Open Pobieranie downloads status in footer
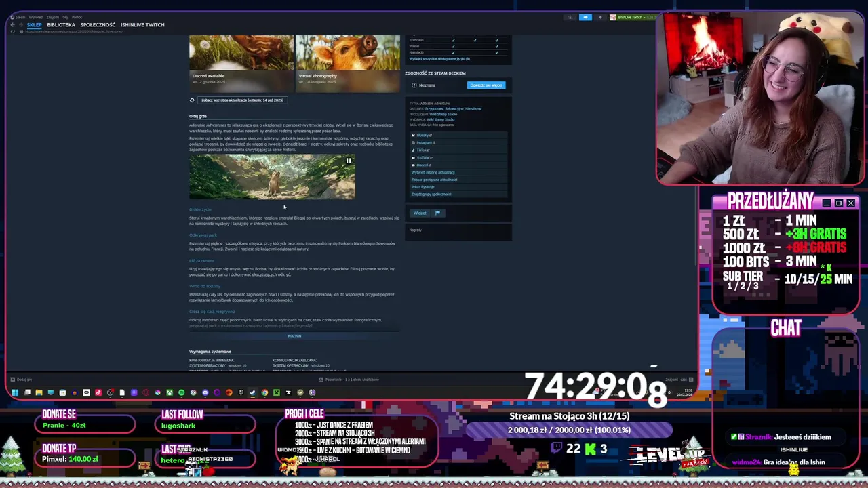This screenshot has height=488, width=868. click(349, 380)
